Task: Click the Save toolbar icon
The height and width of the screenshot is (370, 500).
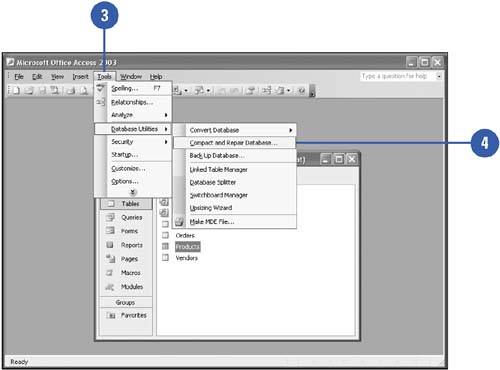Action: pyautogui.click(x=42, y=90)
